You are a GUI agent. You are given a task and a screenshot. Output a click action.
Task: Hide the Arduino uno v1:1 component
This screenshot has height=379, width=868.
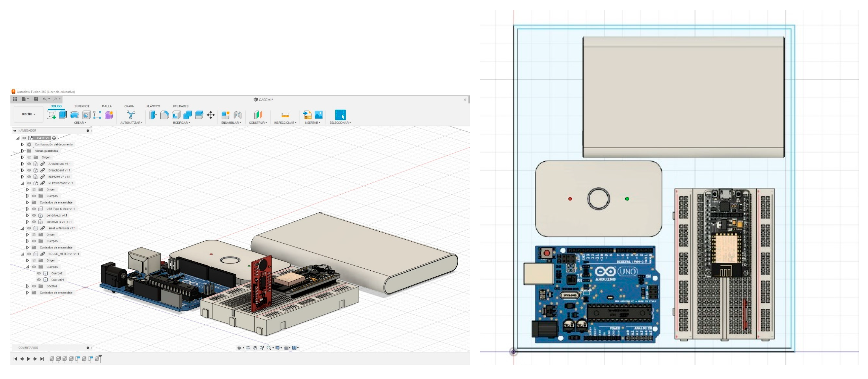(x=29, y=164)
